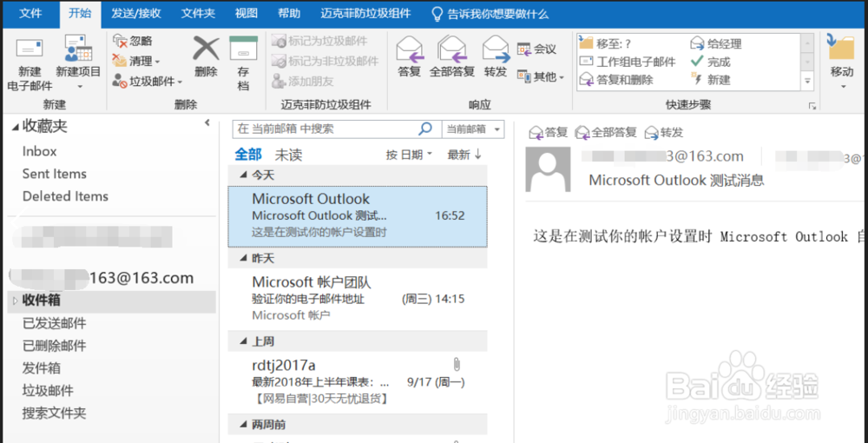
Task: Expand the quick steps gallery
Action: tap(808, 81)
